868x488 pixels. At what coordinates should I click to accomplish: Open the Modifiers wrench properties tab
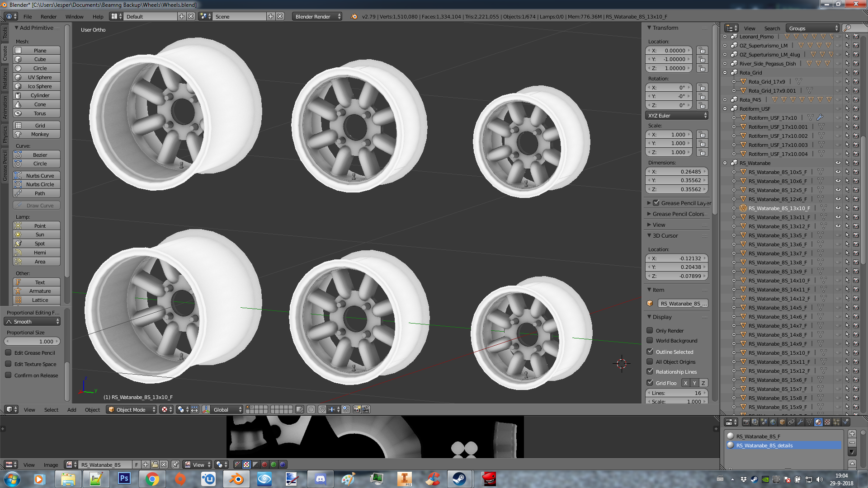[800, 422]
